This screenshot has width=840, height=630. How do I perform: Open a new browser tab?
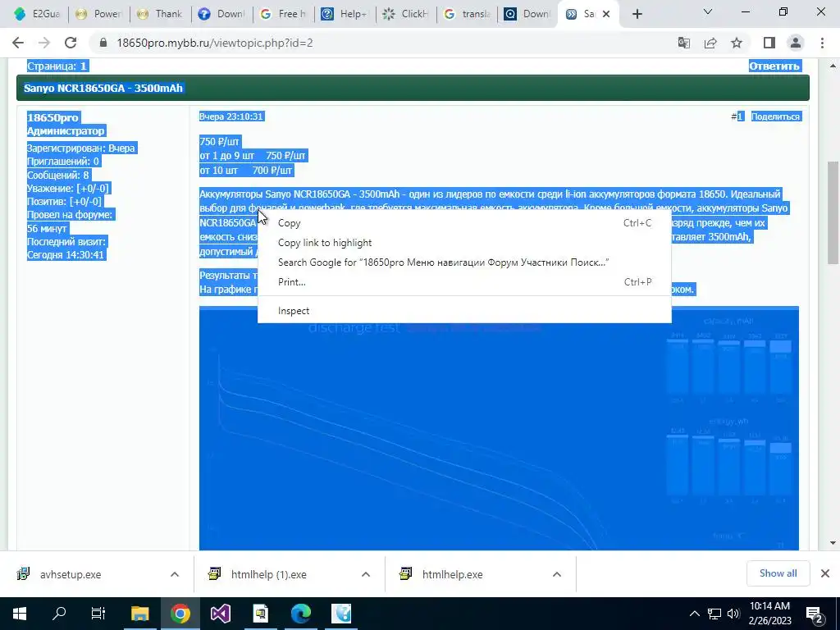tap(637, 14)
